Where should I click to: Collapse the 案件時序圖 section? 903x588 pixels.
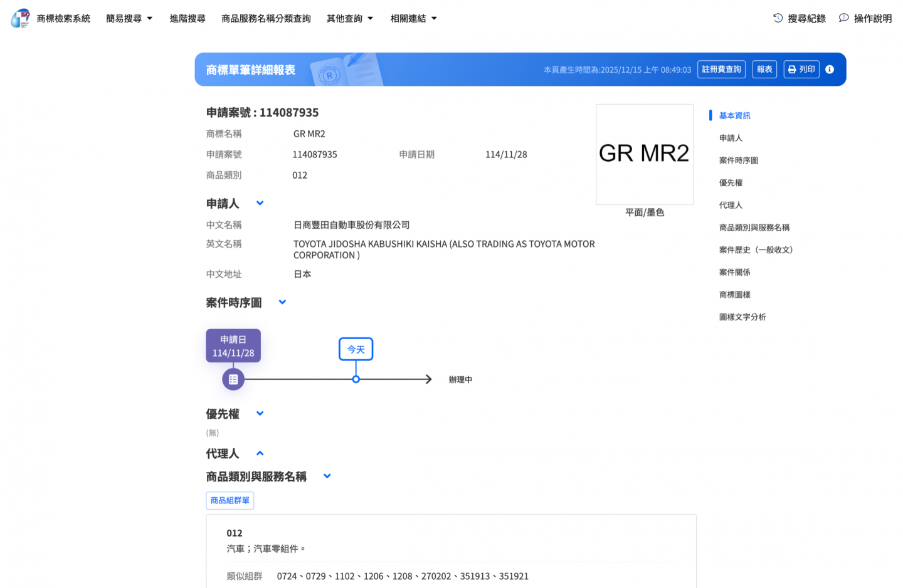coord(282,302)
